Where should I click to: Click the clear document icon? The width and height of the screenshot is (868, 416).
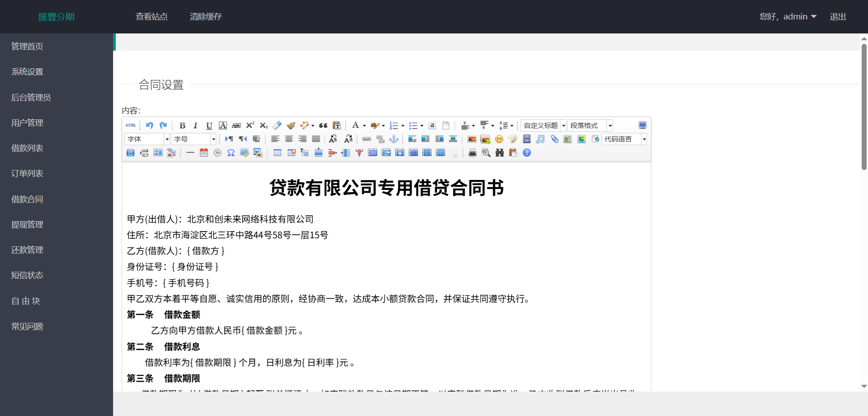(446, 126)
